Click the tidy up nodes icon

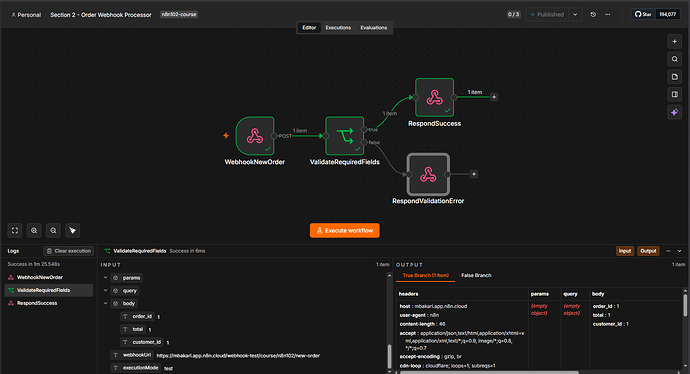pyautogui.click(x=73, y=231)
